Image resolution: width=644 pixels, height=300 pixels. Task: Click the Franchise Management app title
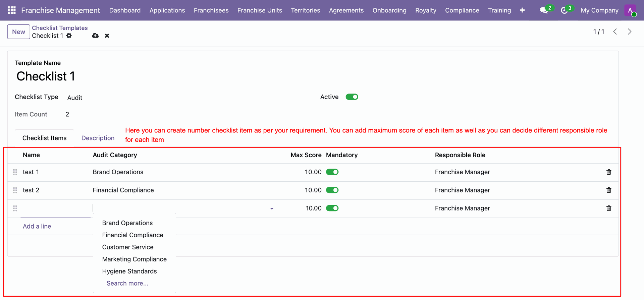click(60, 10)
